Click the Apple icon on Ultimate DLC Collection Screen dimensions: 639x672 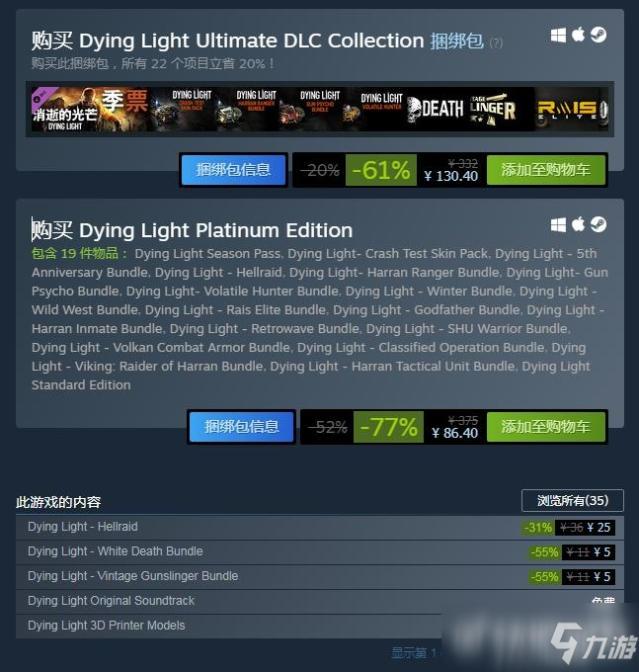[x=578, y=35]
